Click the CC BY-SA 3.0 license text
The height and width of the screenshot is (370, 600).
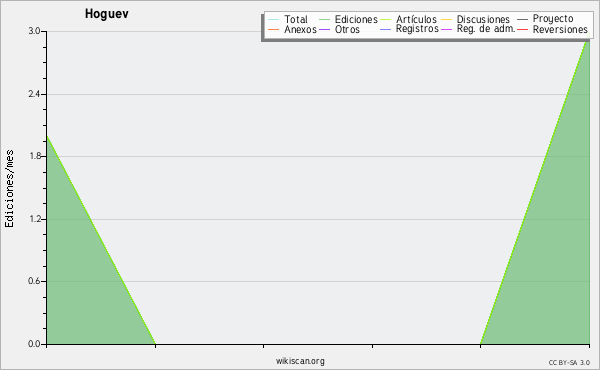point(569,363)
